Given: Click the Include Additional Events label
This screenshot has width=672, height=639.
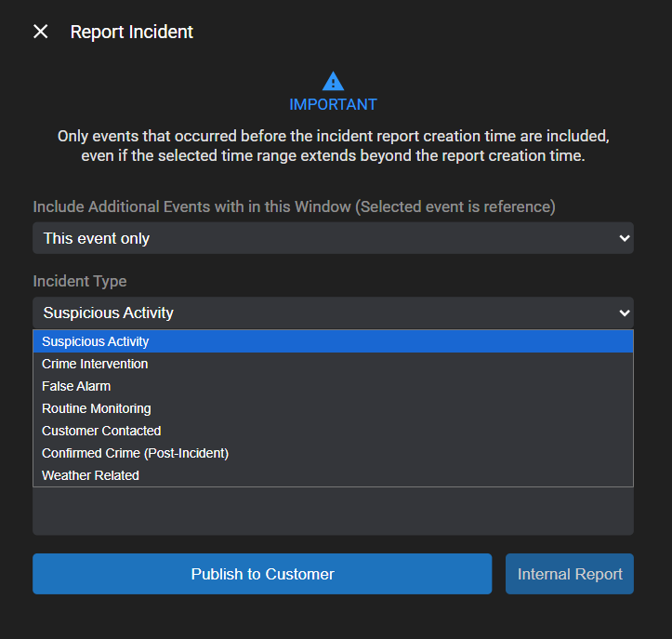Looking at the screenshot, I should [294, 206].
